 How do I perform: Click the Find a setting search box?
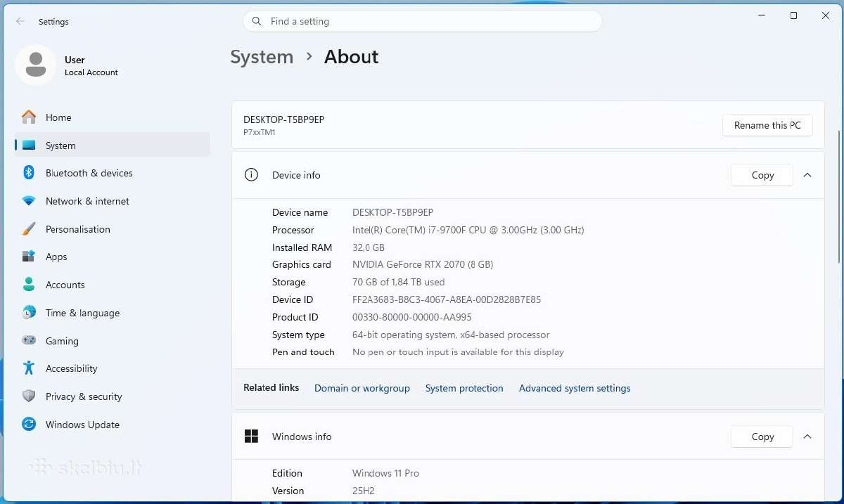[x=423, y=21]
